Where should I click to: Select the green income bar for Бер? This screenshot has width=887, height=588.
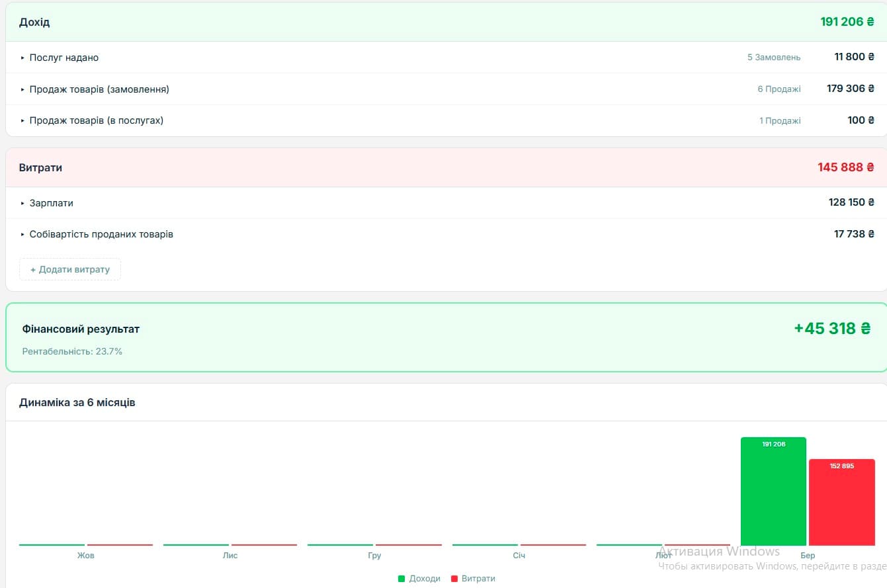[x=774, y=493]
